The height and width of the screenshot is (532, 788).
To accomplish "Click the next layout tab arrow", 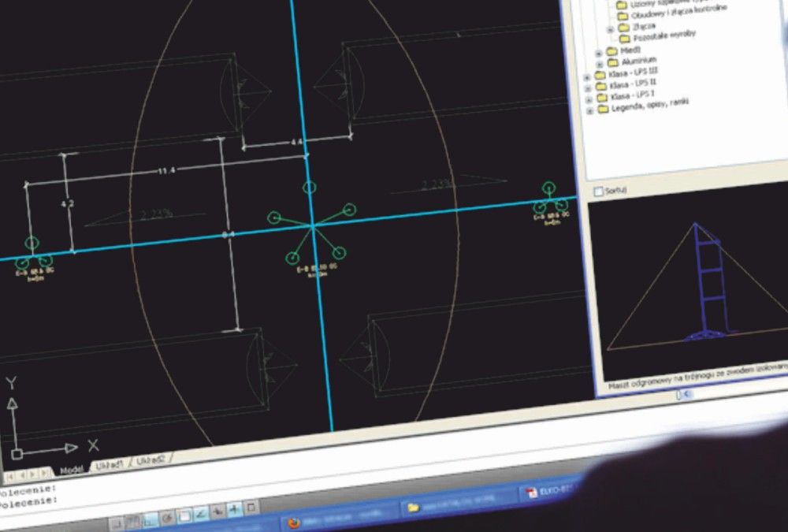I will click(x=32, y=474).
